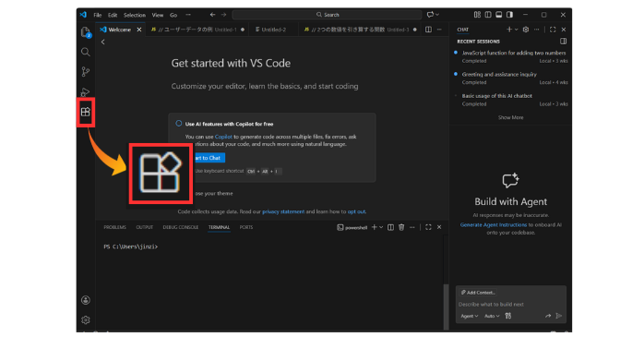Toggle the primary side bar layout icon
This screenshot has height=337, width=644.
point(488,15)
